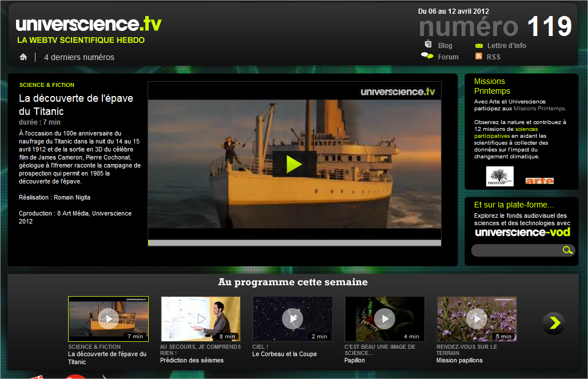Play the Le Corbeau et la Coupe thumbnail
The height and width of the screenshot is (379, 588).
(292, 318)
